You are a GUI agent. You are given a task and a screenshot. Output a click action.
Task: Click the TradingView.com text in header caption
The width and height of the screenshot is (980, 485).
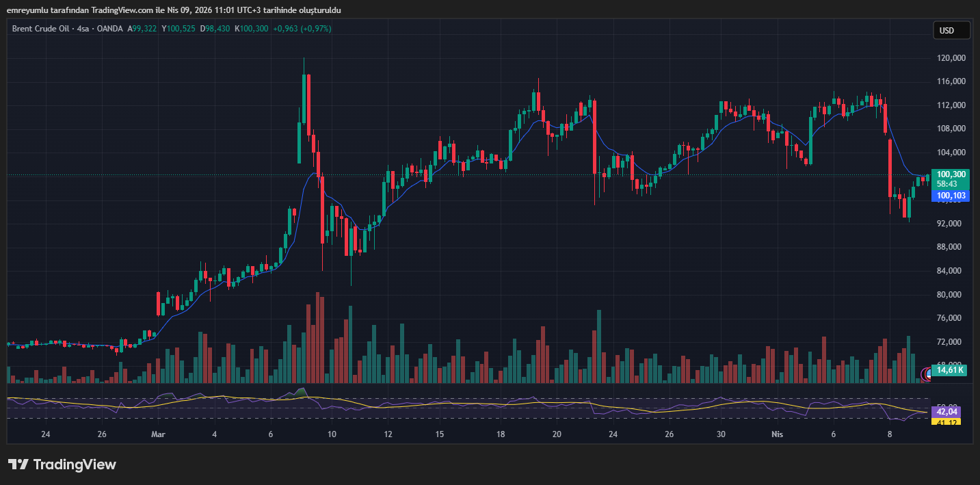pyautogui.click(x=120, y=10)
